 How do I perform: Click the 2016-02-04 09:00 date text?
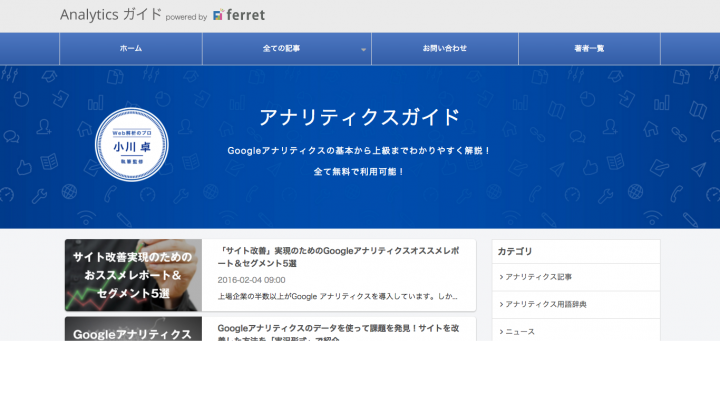251,280
